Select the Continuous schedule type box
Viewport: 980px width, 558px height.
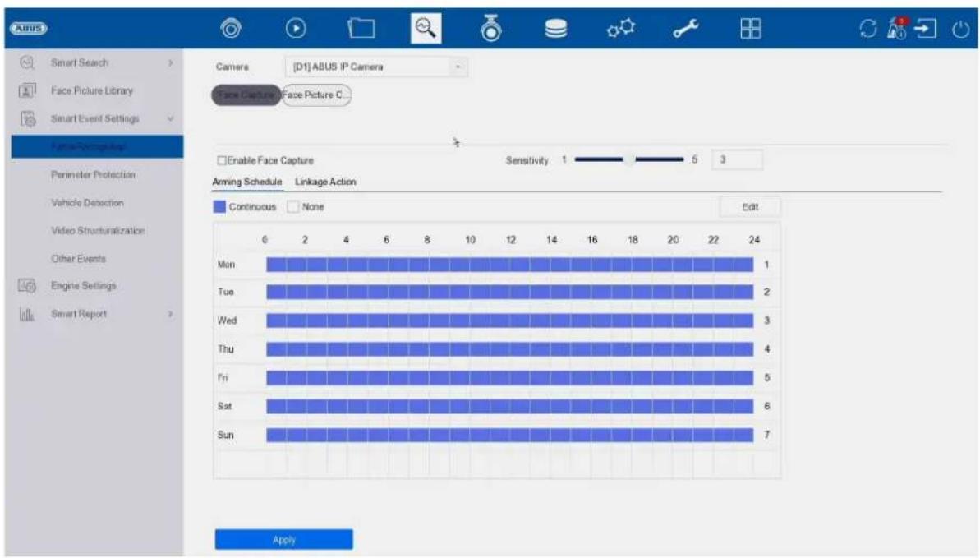tap(219, 206)
